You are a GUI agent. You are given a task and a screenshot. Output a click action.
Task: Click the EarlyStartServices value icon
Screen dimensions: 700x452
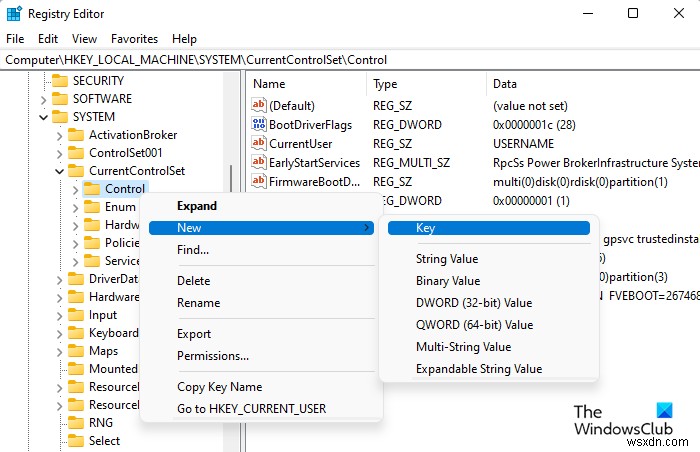coord(259,163)
